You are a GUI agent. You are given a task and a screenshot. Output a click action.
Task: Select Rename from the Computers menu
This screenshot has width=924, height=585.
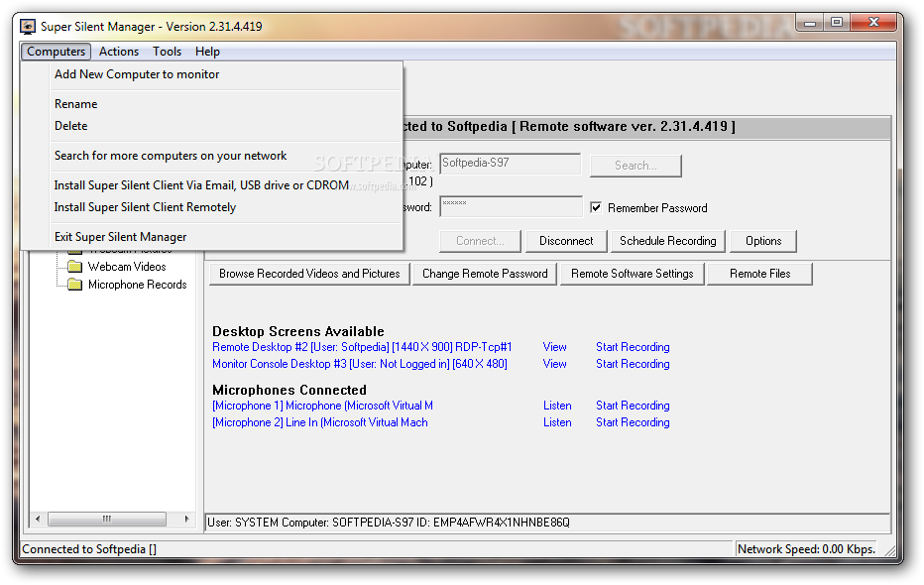[x=76, y=104]
